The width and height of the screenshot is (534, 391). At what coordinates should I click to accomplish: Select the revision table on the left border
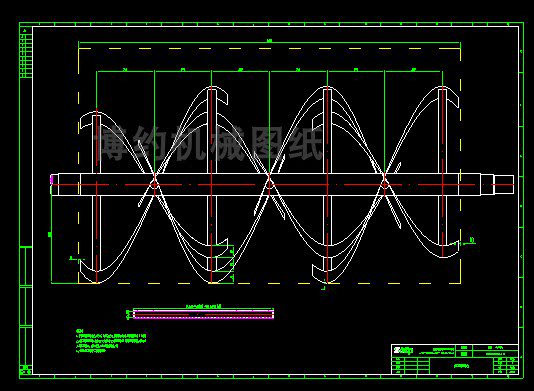[x=26, y=53]
